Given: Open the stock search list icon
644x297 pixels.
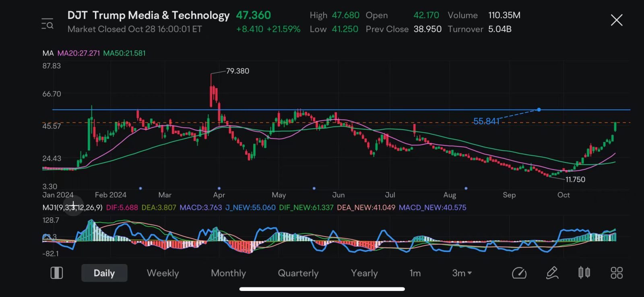Looking at the screenshot, I should (47, 24).
